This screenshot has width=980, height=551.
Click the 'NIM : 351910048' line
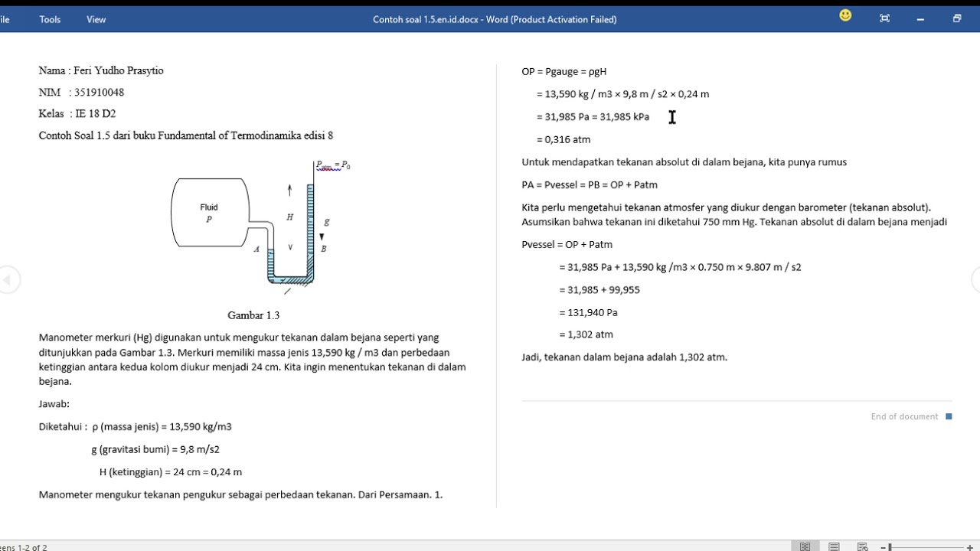pyautogui.click(x=81, y=92)
